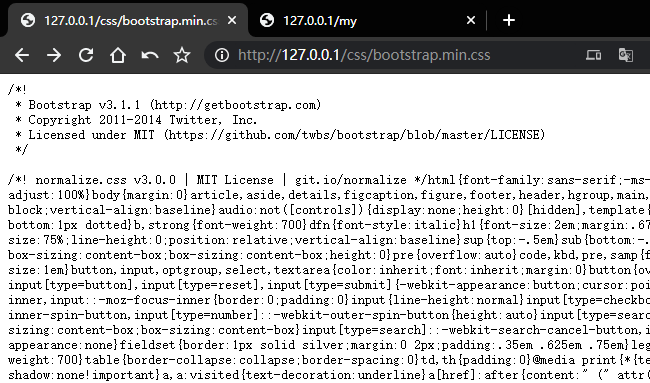Viewport: 650px width, 383px height.
Task: Close the bootstrap.min.css tab
Action: [232, 20]
